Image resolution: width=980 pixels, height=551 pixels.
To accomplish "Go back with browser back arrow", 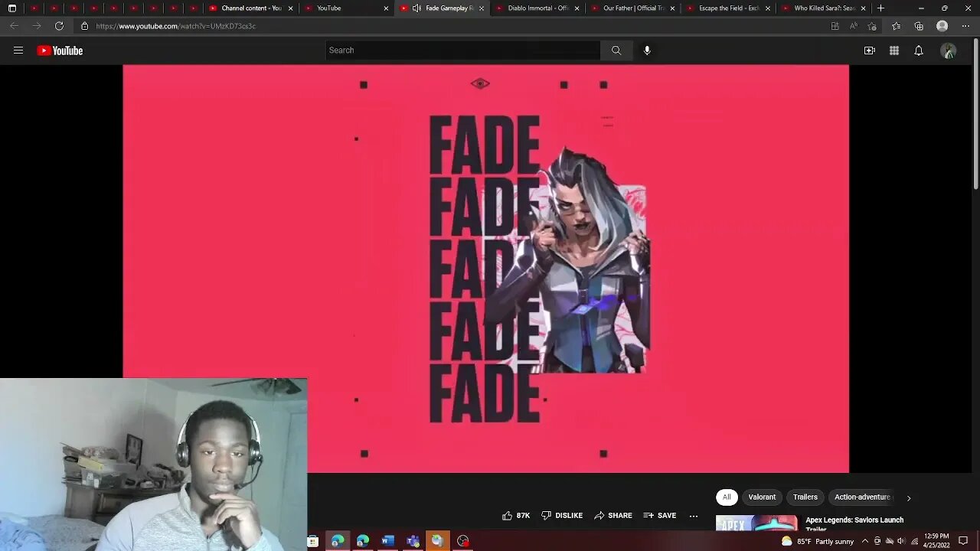I will [x=14, y=26].
